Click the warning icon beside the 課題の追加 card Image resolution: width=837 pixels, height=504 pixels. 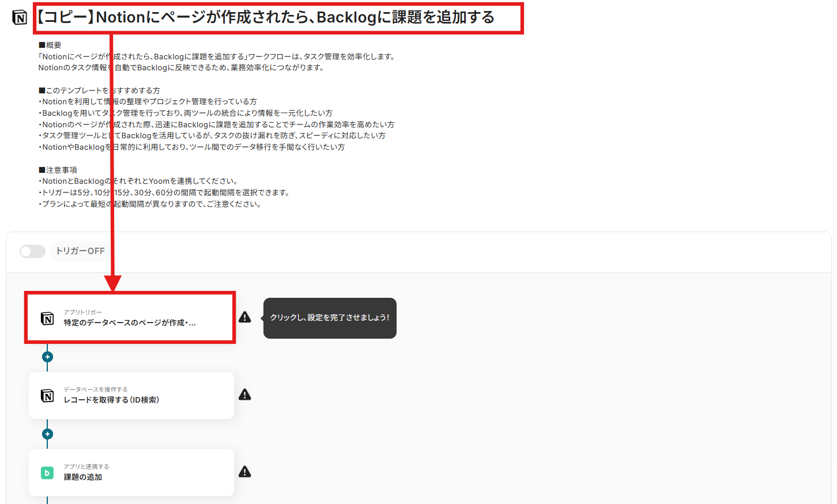pyautogui.click(x=245, y=472)
